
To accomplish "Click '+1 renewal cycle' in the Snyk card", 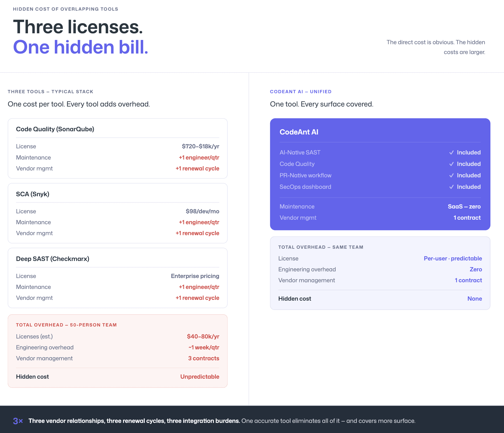I will [x=197, y=233].
